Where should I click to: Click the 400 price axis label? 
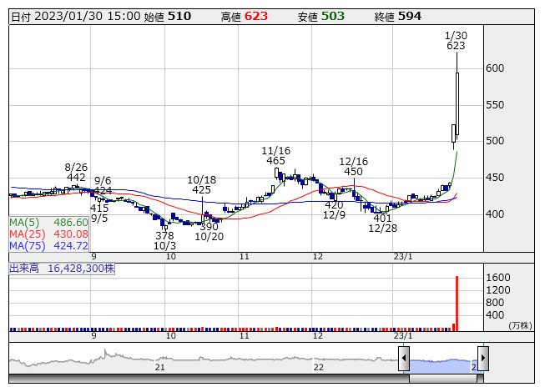click(495, 214)
